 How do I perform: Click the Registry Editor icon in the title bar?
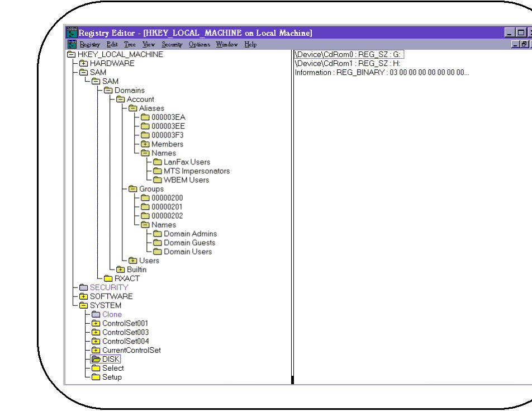coord(71,32)
